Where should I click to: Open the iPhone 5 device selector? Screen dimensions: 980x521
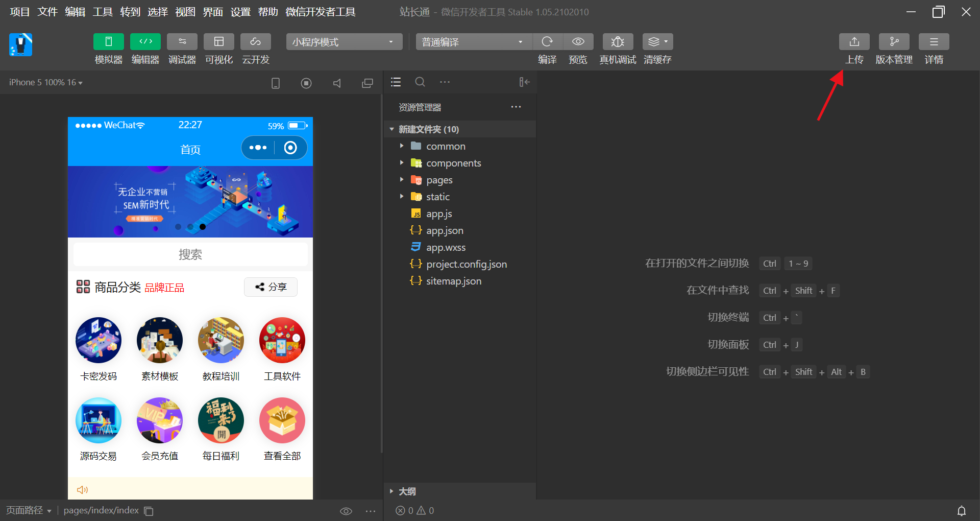(x=45, y=82)
